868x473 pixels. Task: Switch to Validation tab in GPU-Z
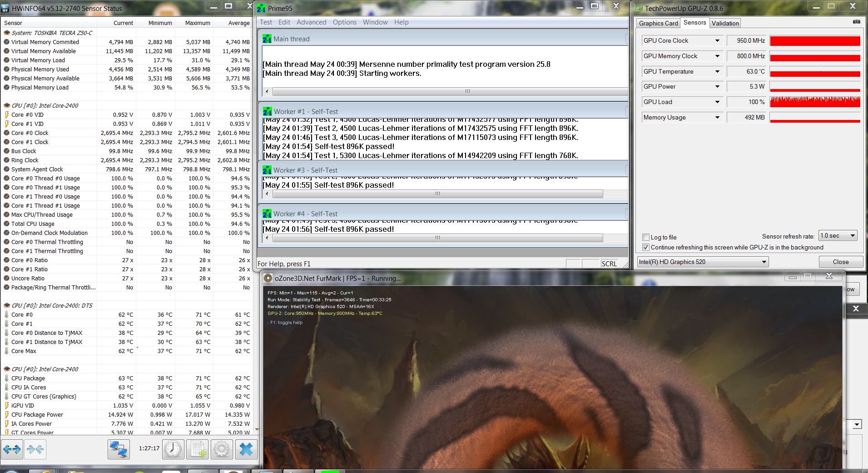point(725,23)
